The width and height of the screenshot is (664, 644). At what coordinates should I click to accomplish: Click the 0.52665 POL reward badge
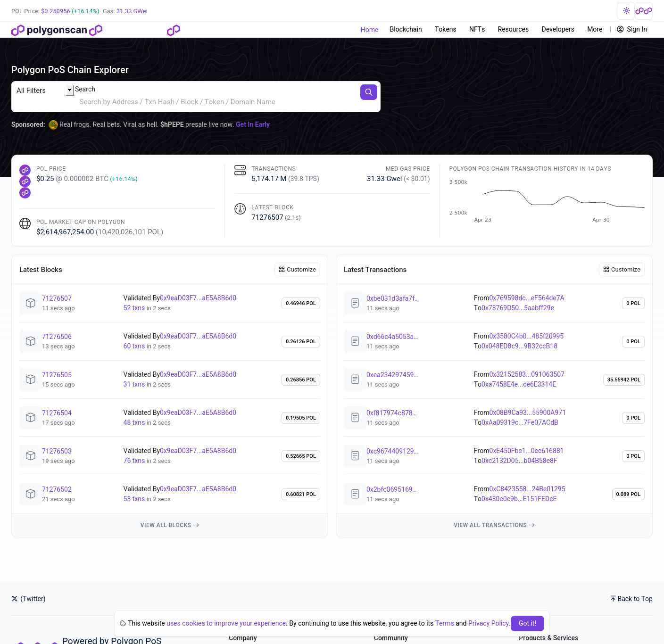(301, 456)
